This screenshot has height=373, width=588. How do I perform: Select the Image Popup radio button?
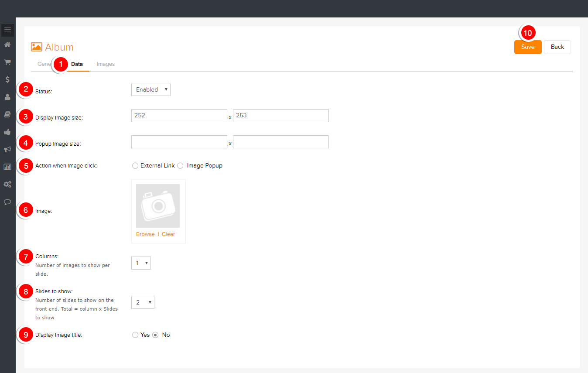180,166
